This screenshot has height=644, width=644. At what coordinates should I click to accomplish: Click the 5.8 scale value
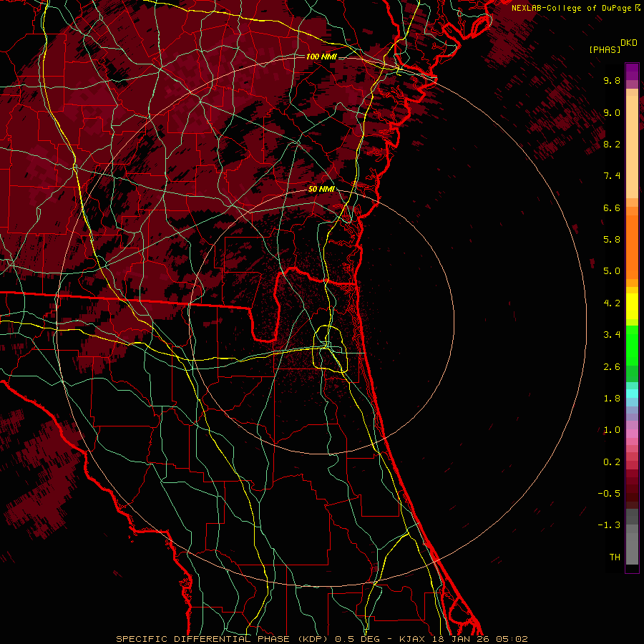612,240
